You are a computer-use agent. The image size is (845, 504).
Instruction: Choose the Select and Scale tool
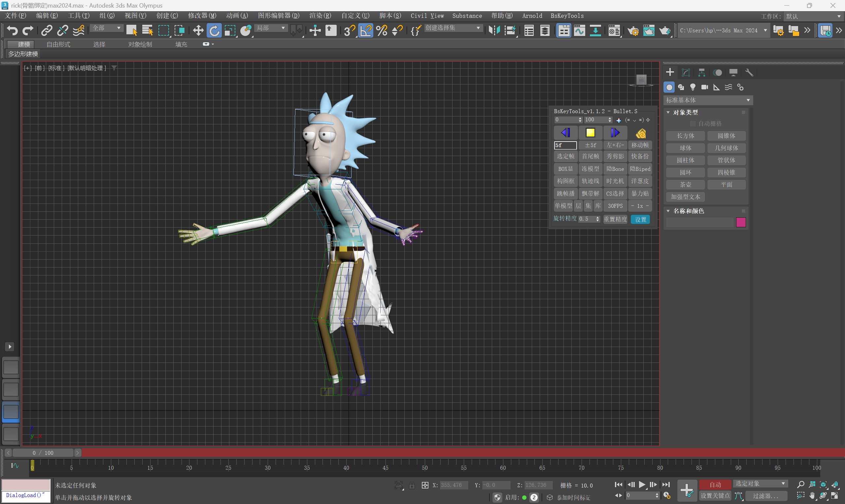click(230, 31)
